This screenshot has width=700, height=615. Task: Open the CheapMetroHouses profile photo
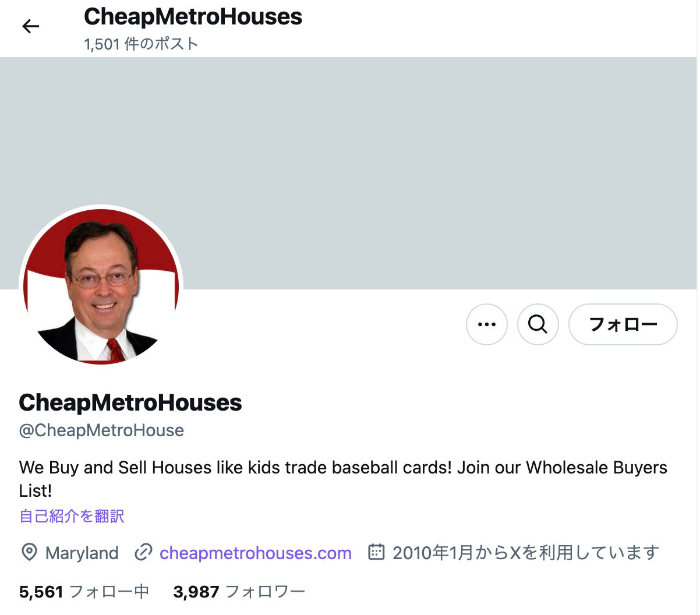tap(101, 287)
